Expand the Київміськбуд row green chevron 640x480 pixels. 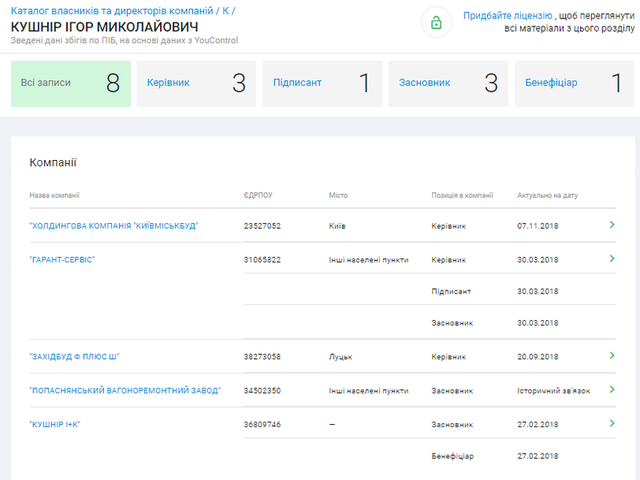(x=612, y=225)
